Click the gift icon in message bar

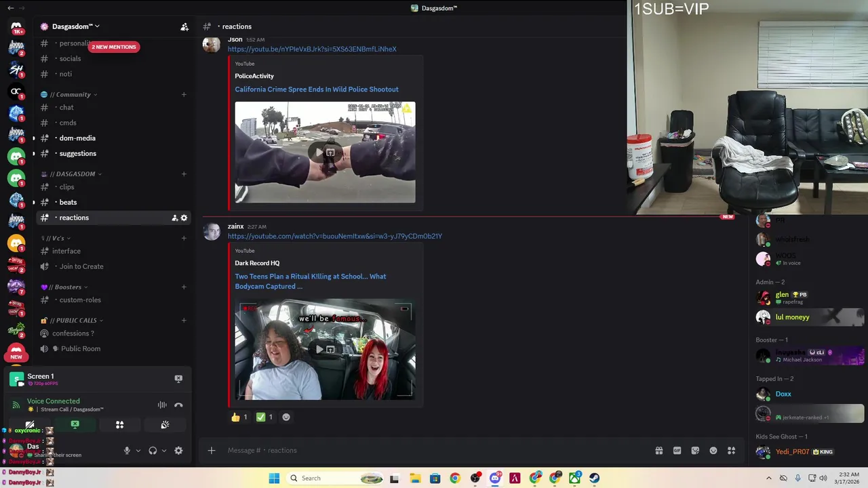coord(658,451)
